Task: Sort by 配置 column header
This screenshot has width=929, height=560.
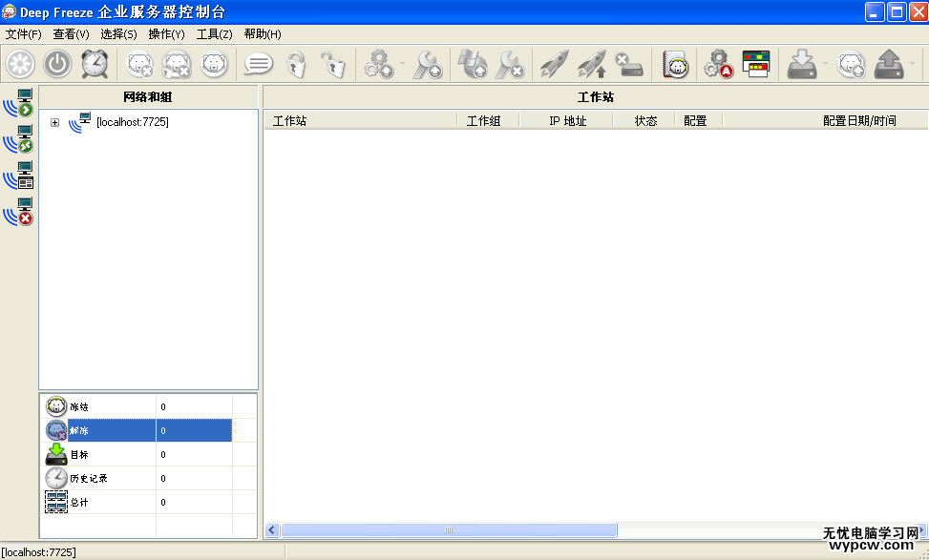Action: (x=699, y=121)
